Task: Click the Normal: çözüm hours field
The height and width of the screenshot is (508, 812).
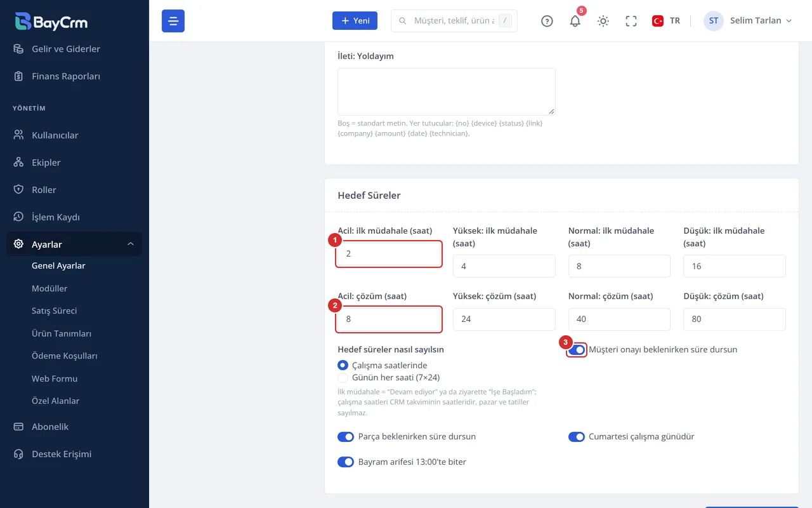Action: point(619,319)
